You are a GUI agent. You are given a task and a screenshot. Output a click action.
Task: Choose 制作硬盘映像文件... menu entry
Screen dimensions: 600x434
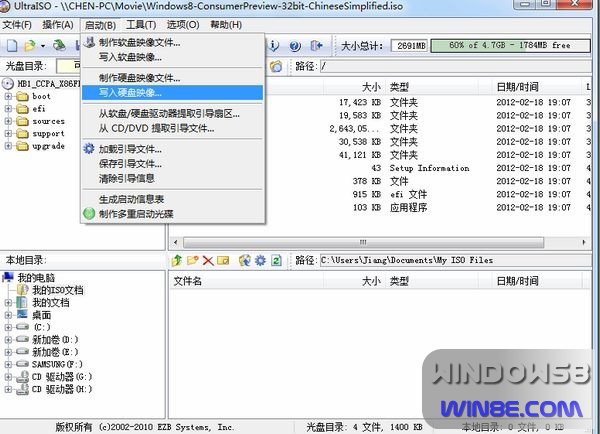coord(173,78)
